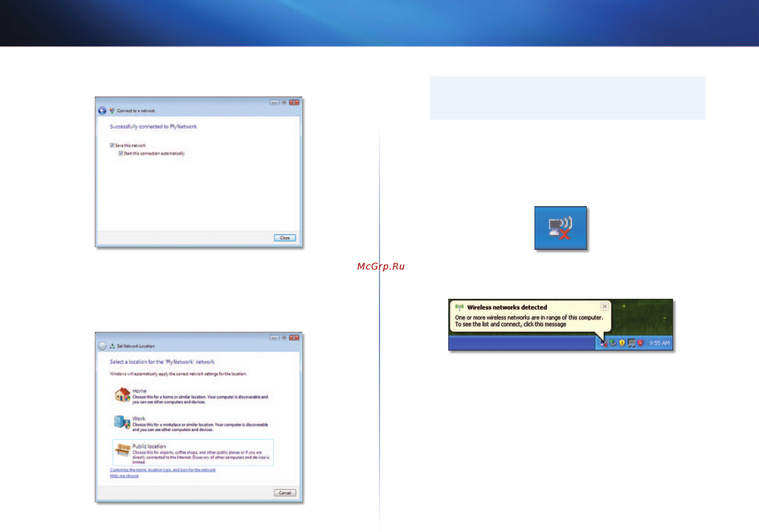Click Select a location for MyNetwork heading
The image size is (759, 532).
click(162, 362)
